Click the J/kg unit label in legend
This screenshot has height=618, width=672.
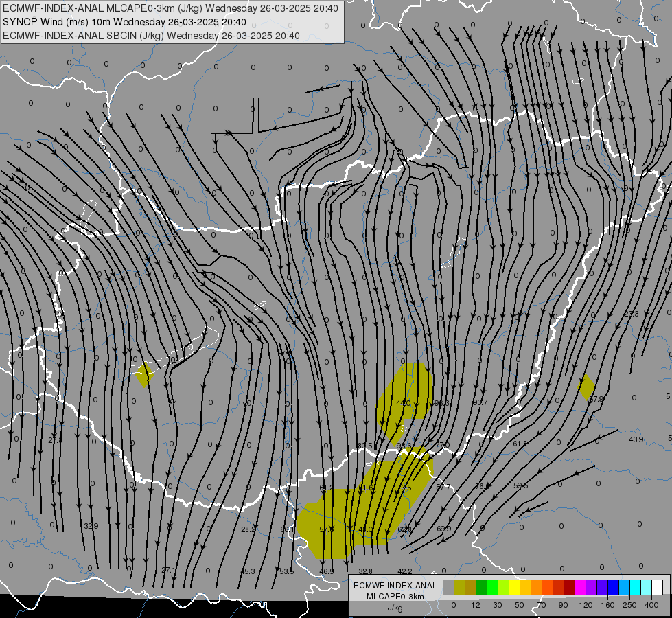[395, 608]
